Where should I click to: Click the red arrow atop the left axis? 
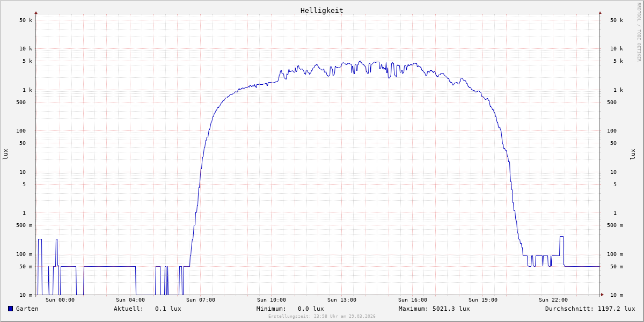click(x=36, y=12)
